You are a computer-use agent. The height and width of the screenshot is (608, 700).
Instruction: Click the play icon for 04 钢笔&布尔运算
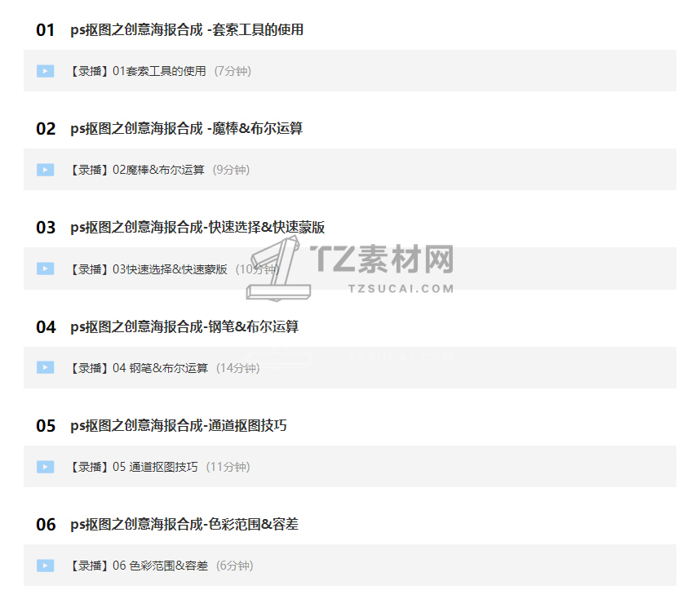[45, 367]
